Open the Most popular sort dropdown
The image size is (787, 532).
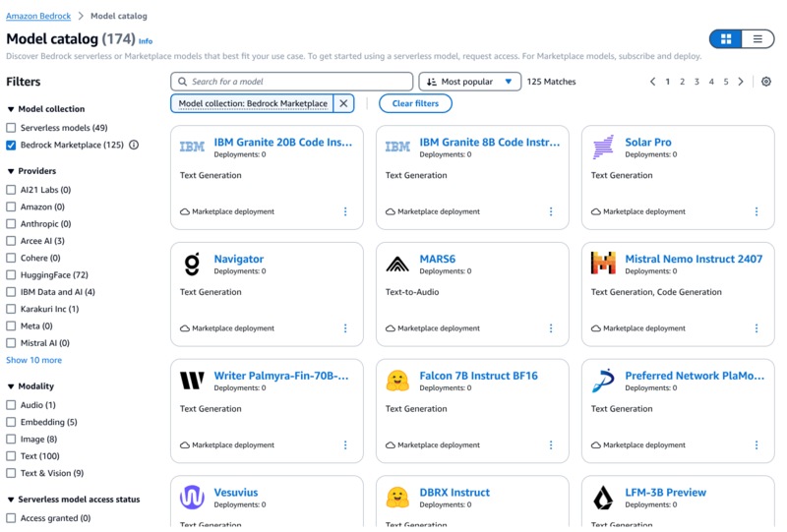pyautogui.click(x=470, y=82)
